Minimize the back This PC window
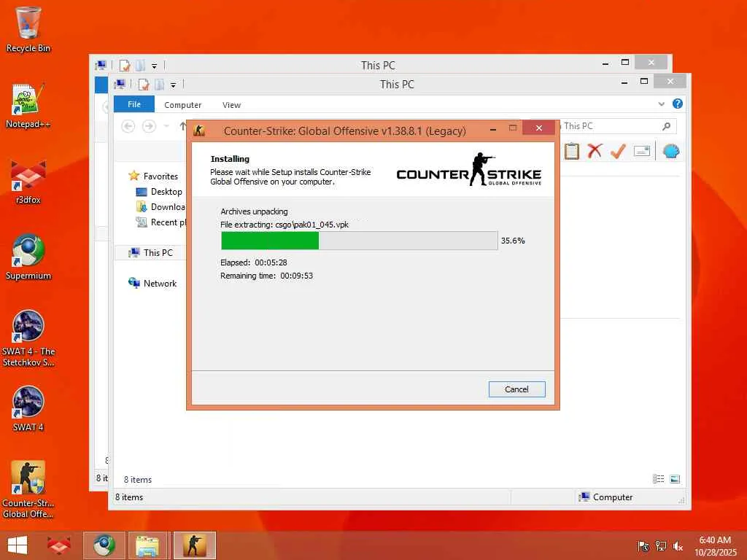747x560 pixels. click(x=605, y=63)
